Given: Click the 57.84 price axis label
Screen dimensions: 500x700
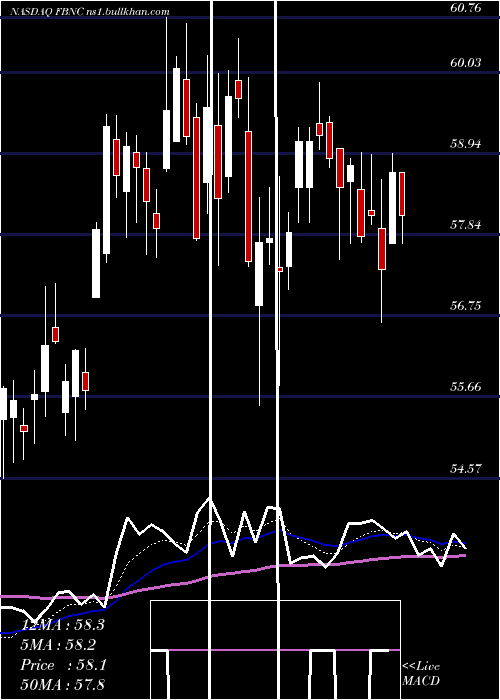Looking at the screenshot, I should click(x=466, y=225).
